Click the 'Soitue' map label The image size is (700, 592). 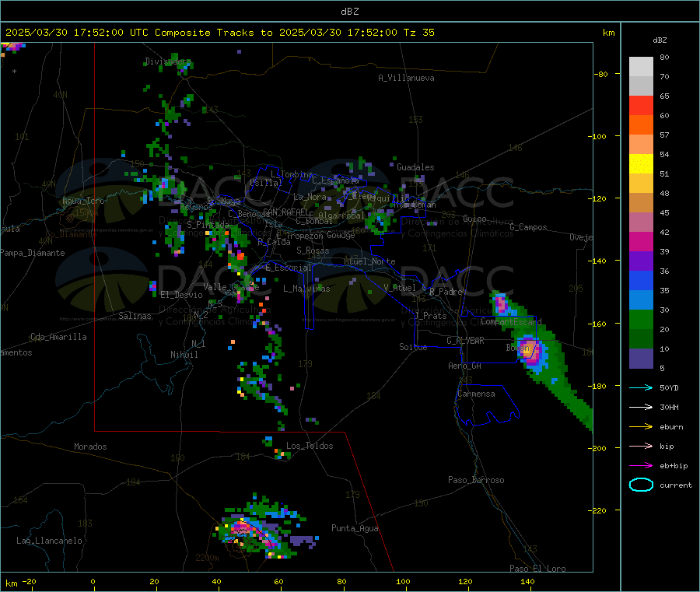[413, 347]
